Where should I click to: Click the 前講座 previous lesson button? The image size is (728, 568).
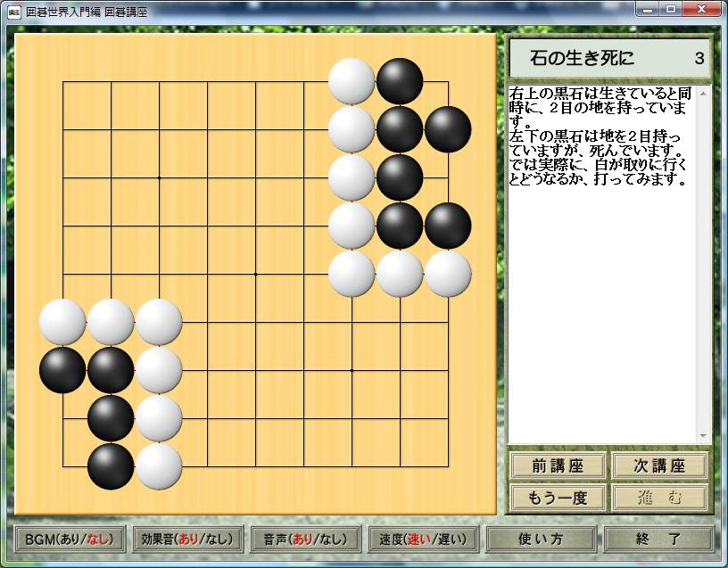(x=558, y=465)
